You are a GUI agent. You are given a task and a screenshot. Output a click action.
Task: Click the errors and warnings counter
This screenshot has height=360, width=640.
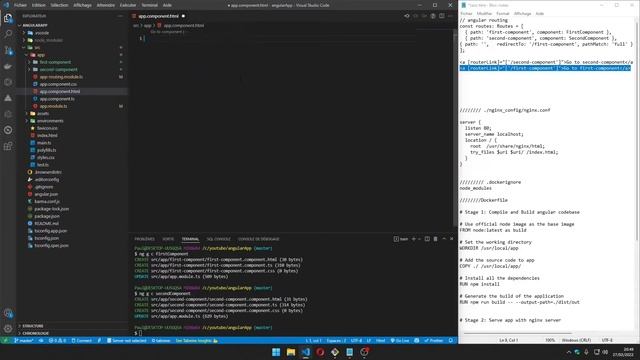coord(57,340)
